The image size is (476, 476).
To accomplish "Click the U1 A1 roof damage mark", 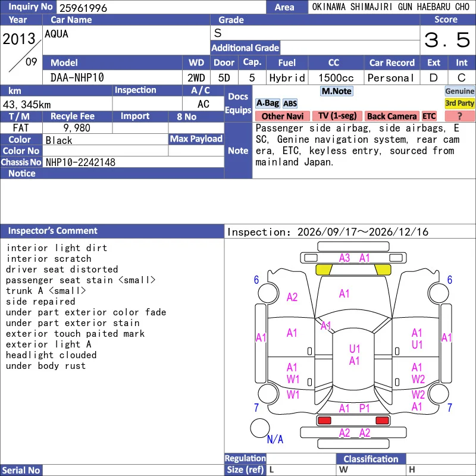I will (x=354, y=355).
